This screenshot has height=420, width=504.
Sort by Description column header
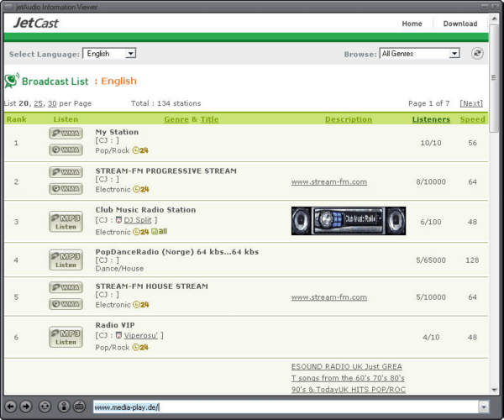349,119
